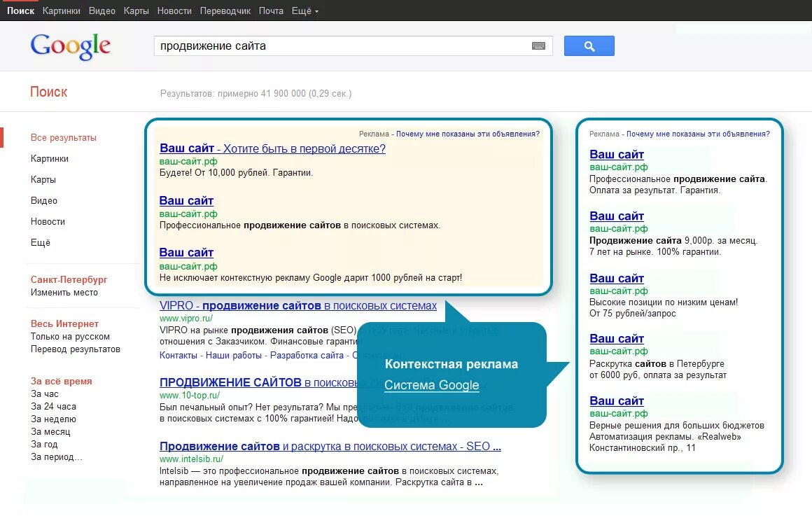Screen dimensions: 812x516
Task: Click the www.vipro.ru/ URL text
Action: [x=186, y=318]
